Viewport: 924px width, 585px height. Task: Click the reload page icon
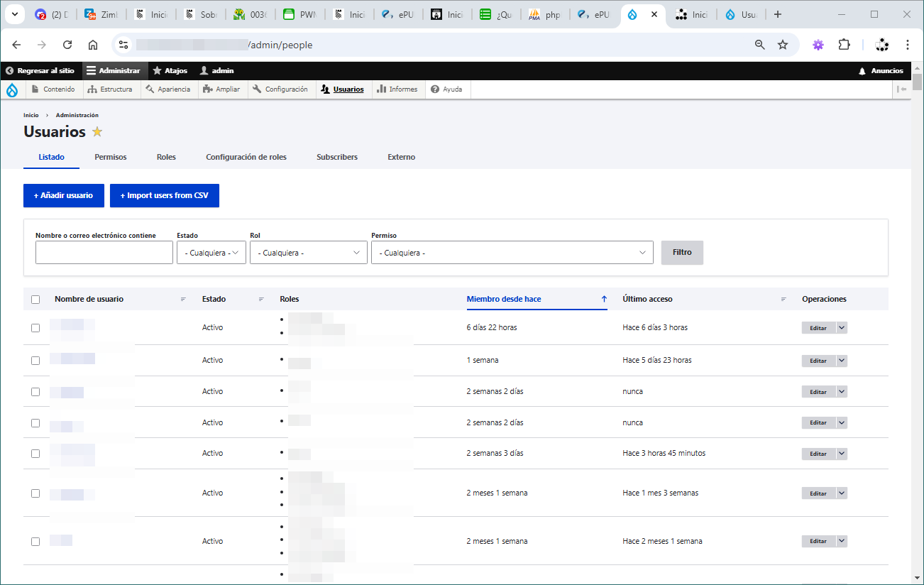coord(67,45)
